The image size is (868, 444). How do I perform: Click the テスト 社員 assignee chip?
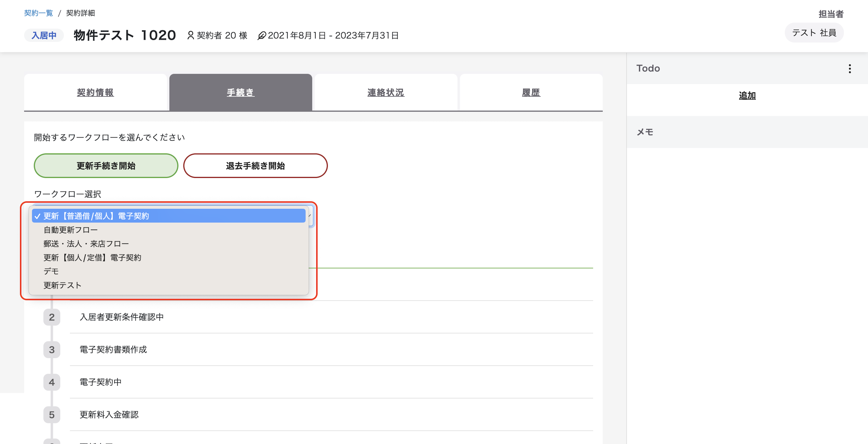pyautogui.click(x=814, y=33)
